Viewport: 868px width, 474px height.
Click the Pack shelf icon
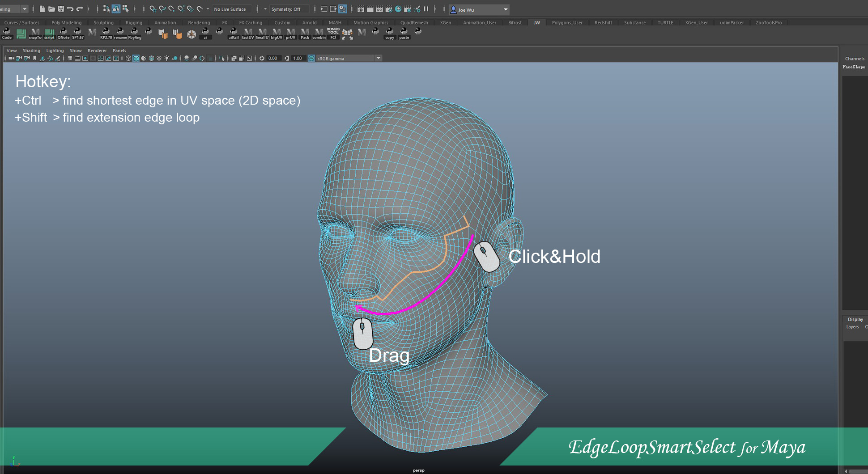[x=305, y=34]
